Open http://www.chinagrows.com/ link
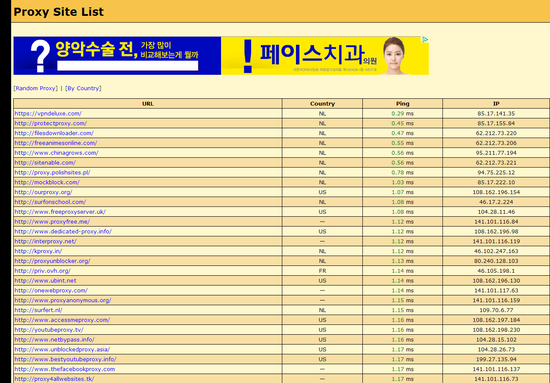Viewport: 550px width, 383px height. pos(56,153)
